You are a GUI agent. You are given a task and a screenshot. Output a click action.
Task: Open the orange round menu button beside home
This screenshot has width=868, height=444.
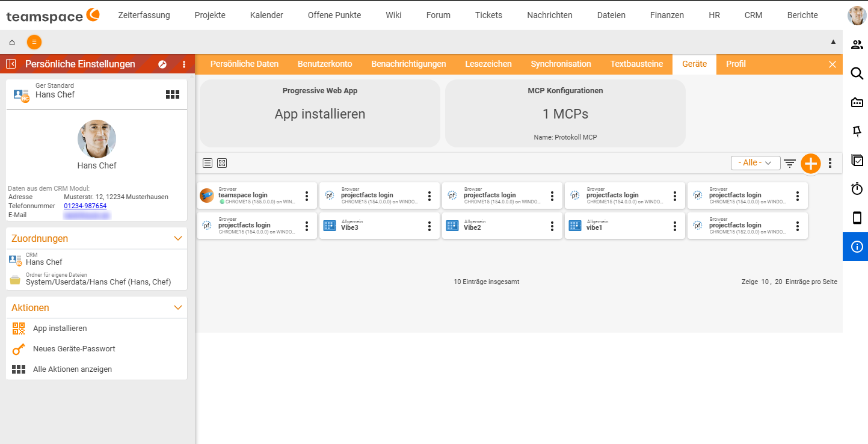click(34, 42)
